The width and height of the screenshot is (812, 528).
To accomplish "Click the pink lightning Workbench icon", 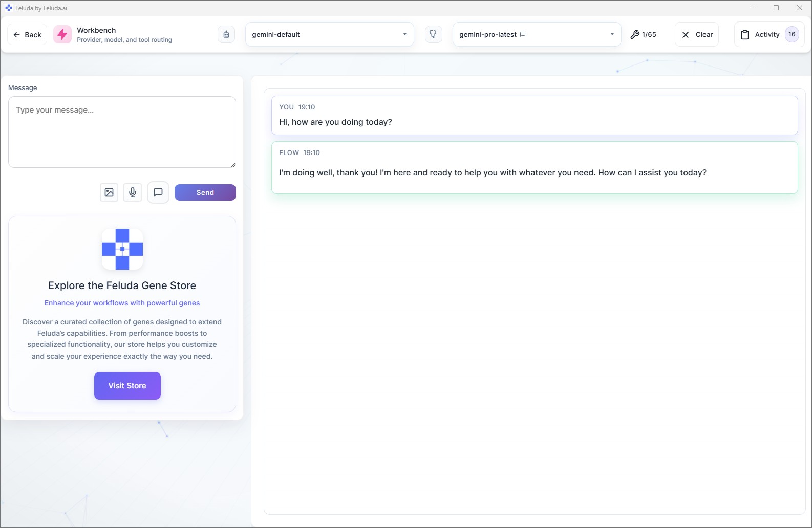I will coord(62,34).
